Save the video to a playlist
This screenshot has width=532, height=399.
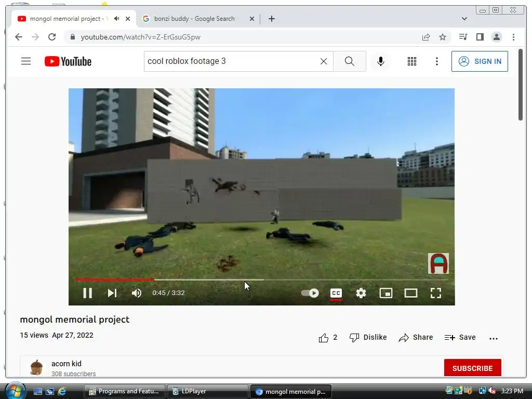[x=460, y=338]
